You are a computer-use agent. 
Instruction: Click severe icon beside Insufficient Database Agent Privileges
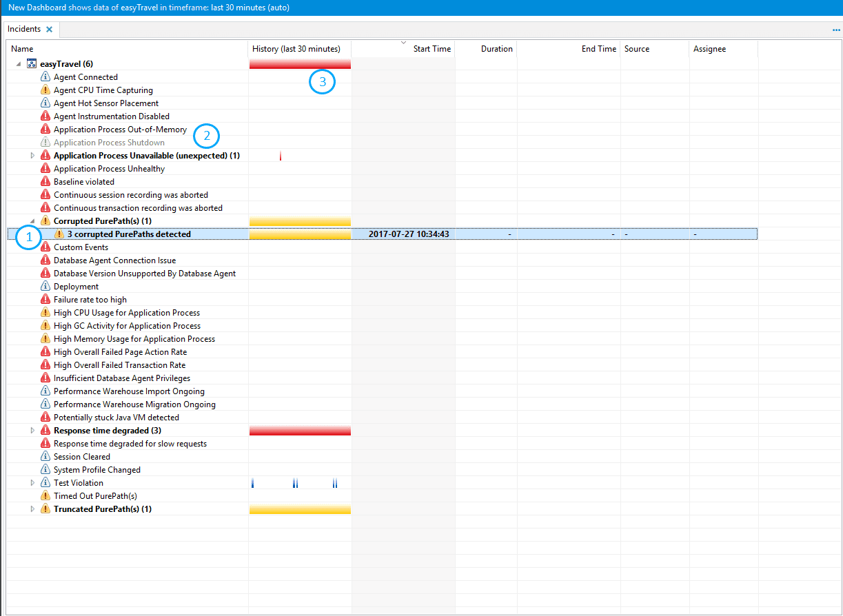pos(45,378)
